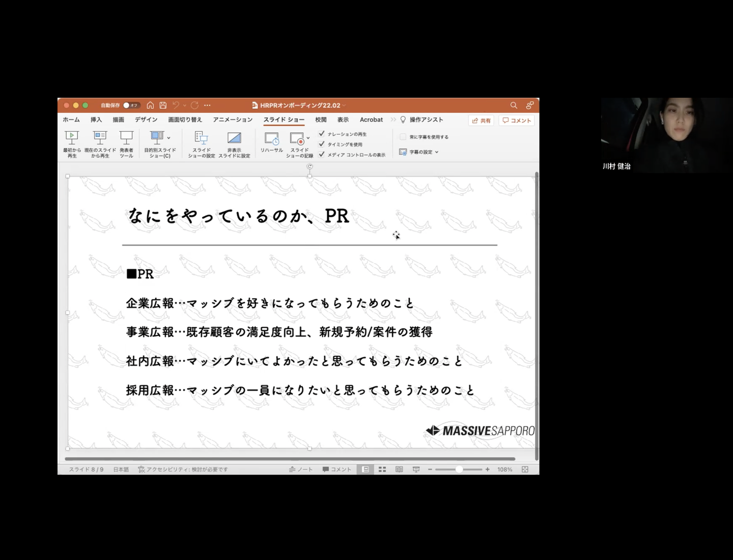The image size is (733, 560).
Task: Toggle the AutoSave (自動保存) switch
Action: point(130,105)
